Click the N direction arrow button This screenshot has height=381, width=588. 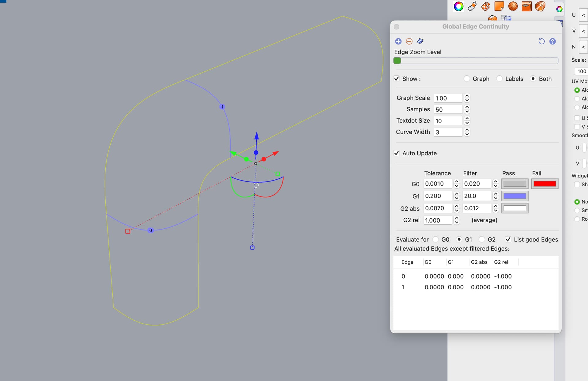[x=583, y=47]
